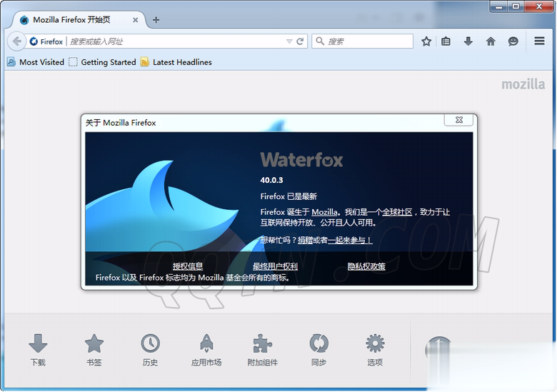Open 最终用户权利 link
Viewport: 557px width, 392px height.
coord(275,266)
